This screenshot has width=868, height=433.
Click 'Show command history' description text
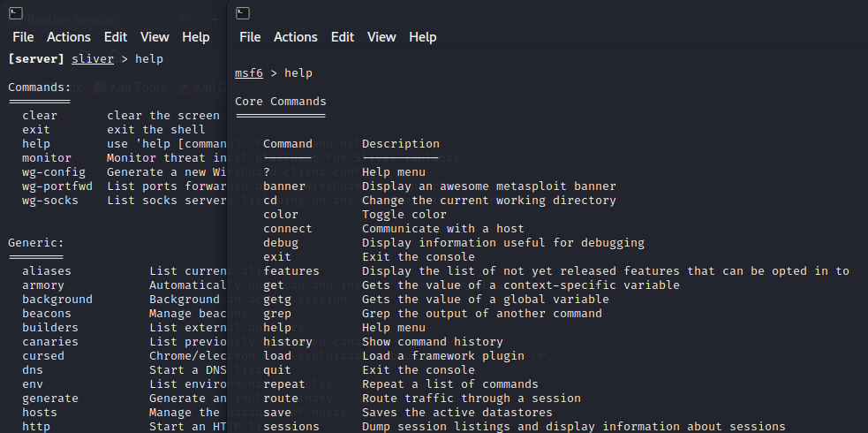pyautogui.click(x=433, y=342)
